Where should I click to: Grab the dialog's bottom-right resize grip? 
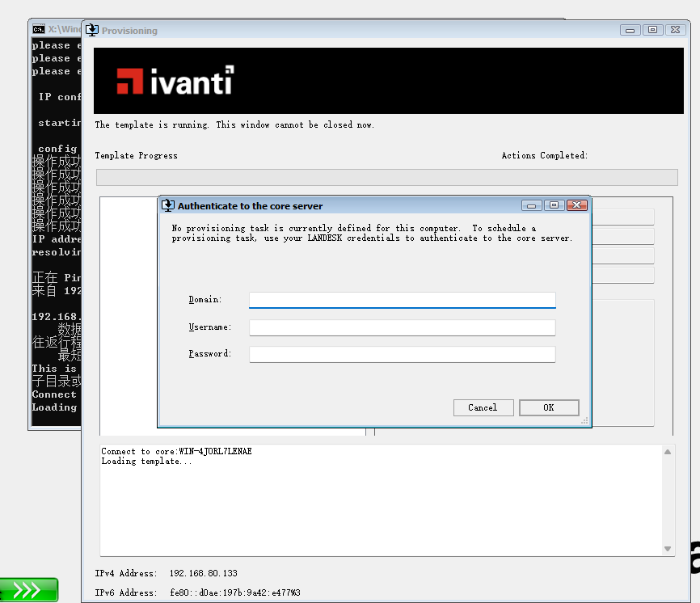(x=585, y=421)
